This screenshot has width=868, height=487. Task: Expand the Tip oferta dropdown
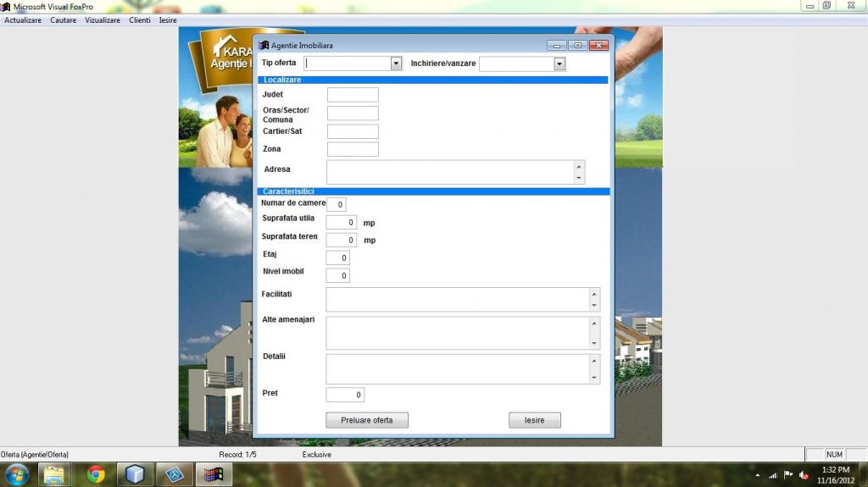[x=396, y=64]
